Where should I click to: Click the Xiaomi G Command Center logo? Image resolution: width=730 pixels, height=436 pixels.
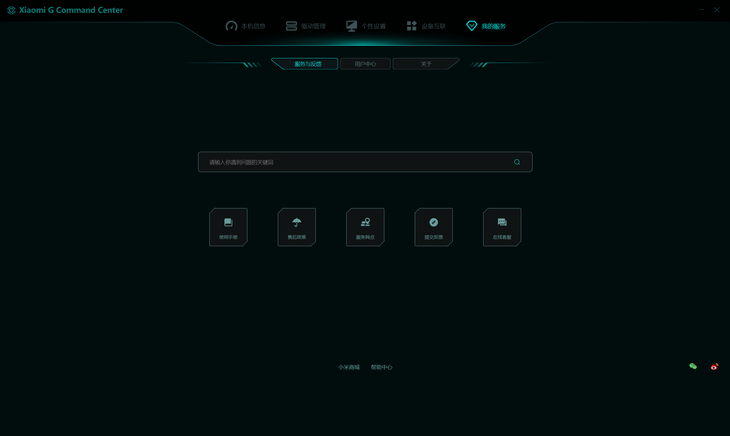click(x=11, y=10)
